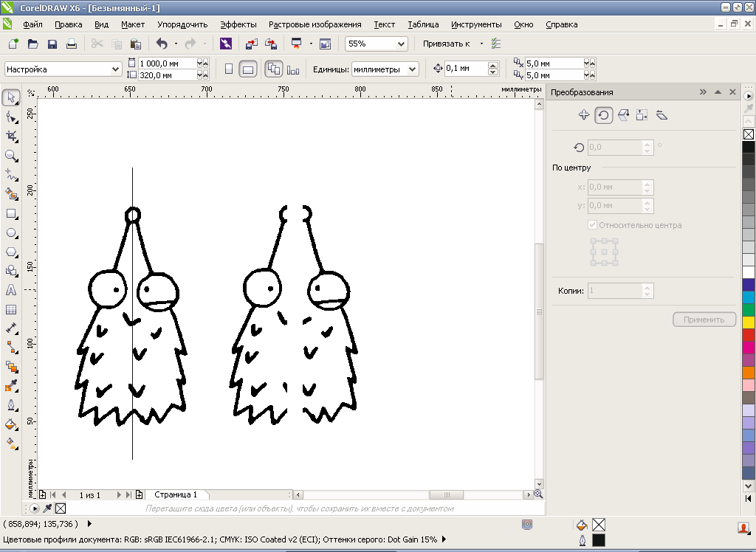Go to the previous page arrow
The width and height of the screenshot is (756, 552).
63,494
